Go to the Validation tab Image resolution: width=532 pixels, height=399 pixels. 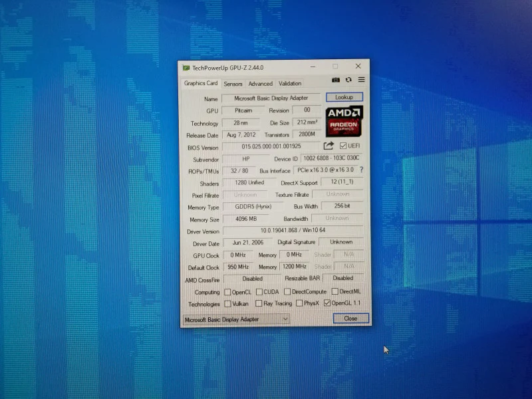290,83
